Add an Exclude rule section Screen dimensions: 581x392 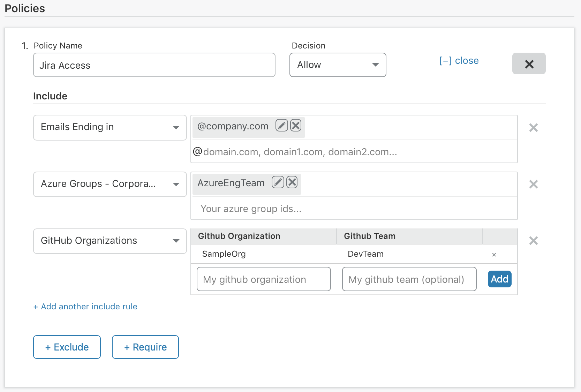click(67, 347)
